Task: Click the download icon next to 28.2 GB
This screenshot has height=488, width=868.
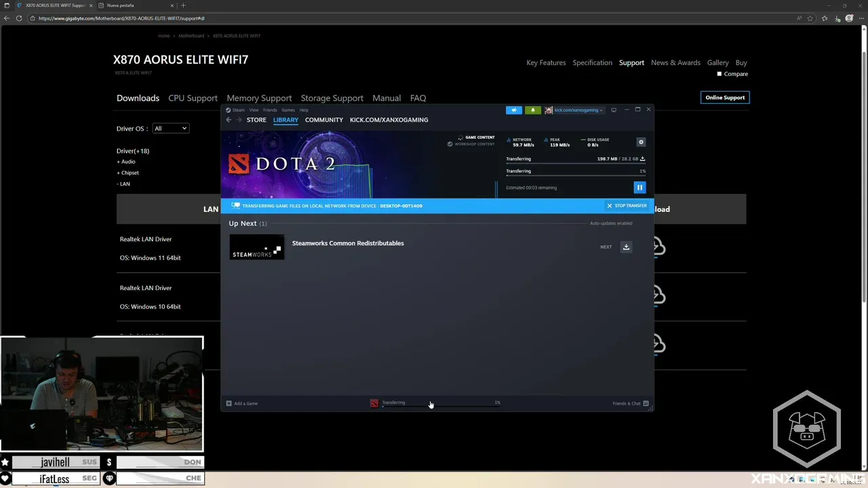Action: [642, 159]
